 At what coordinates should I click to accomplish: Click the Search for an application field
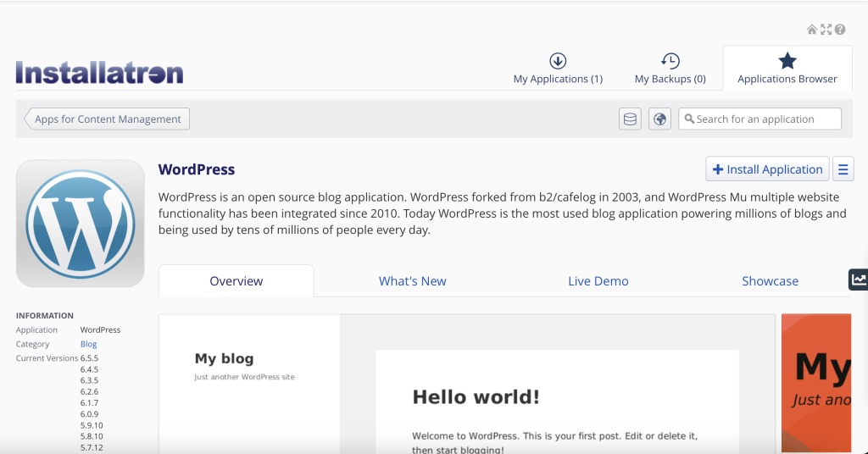pos(760,119)
